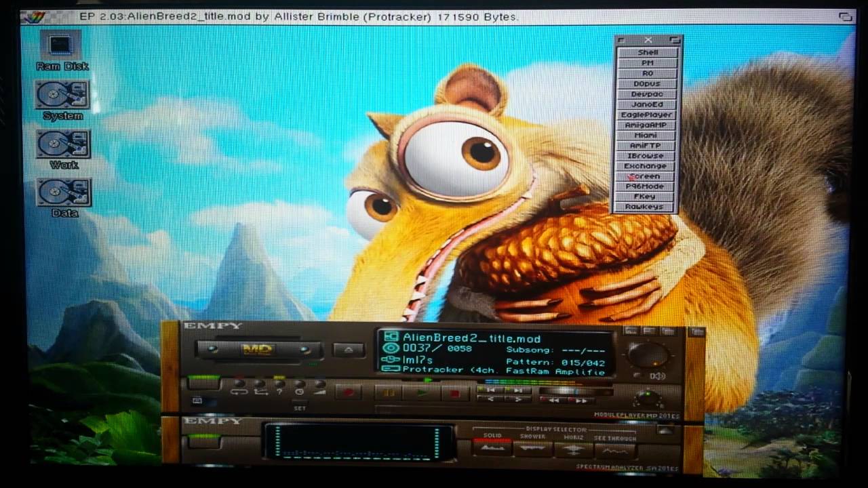Click the AlienBreed2_title.mod name in the display
This screenshot has height=488, width=868.
point(471,338)
